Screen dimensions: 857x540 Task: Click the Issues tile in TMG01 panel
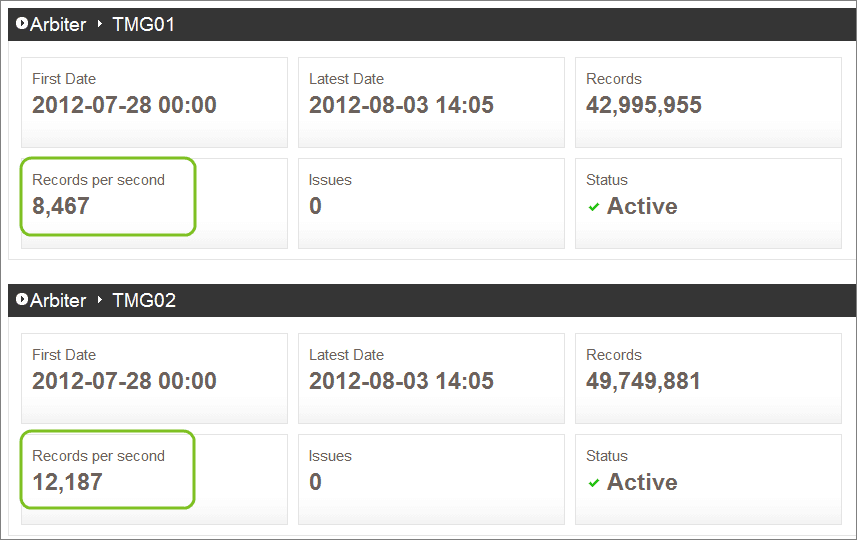(x=431, y=203)
